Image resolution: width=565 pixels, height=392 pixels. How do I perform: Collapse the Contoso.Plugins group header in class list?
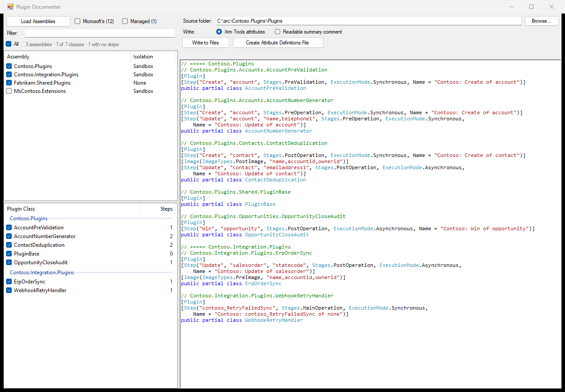pyautogui.click(x=29, y=218)
